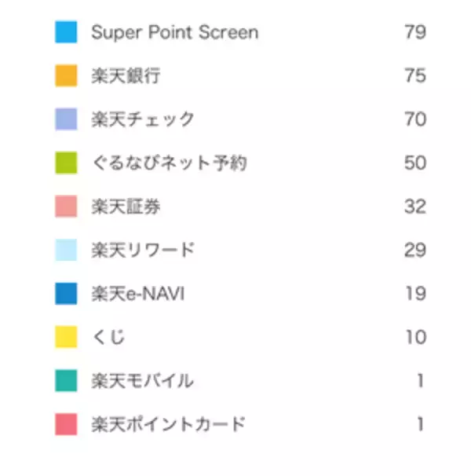Viewport: 471px width, 476px height.
Task: Click the red 楽天ポイントカード swatch
Action: coord(66,425)
